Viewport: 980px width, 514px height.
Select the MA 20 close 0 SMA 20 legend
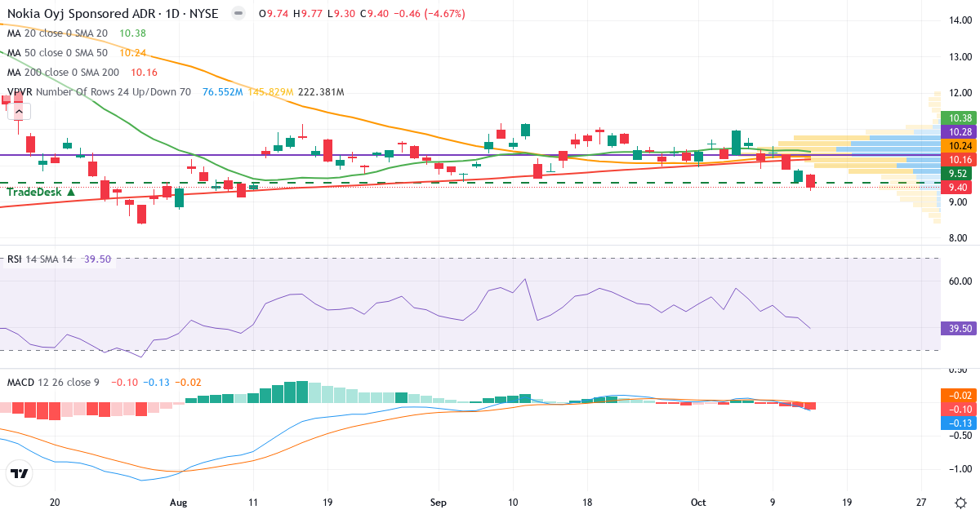pos(57,33)
